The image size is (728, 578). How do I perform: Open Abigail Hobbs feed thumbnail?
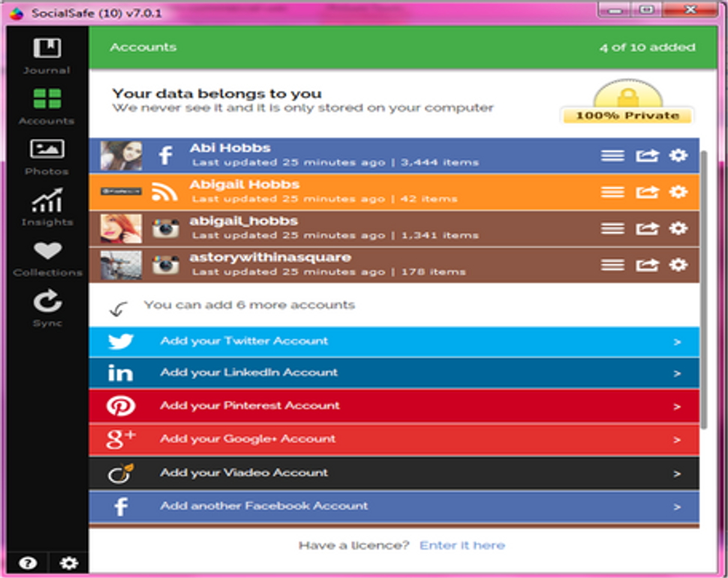121,191
